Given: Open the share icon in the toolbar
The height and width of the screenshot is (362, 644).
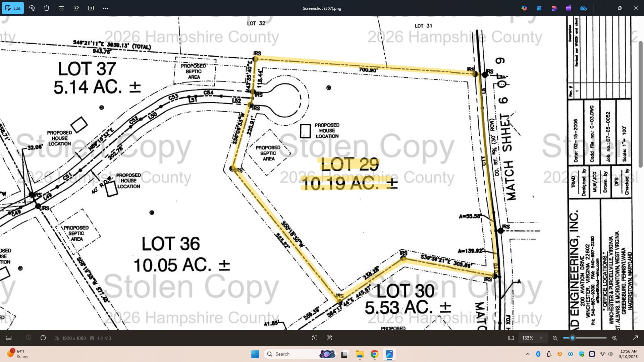Looking at the screenshot, I should point(76,8).
